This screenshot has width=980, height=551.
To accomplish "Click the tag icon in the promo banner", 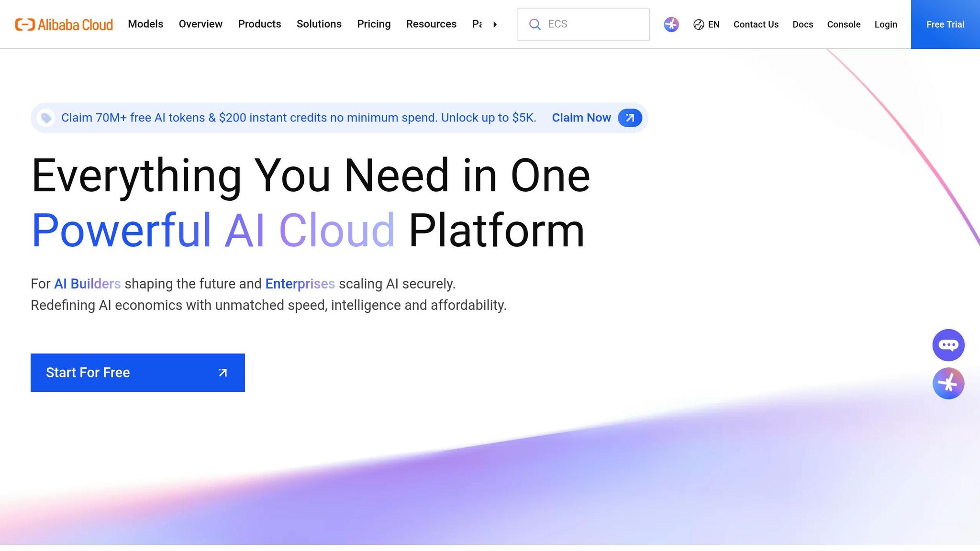I will (x=46, y=118).
